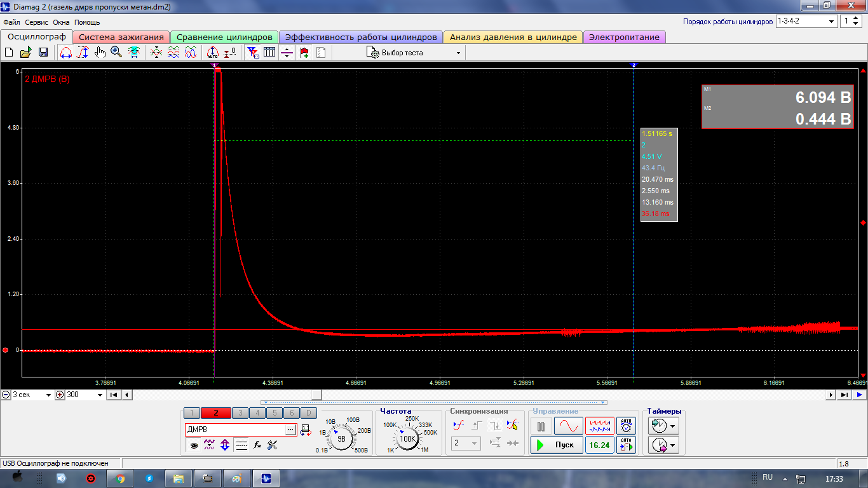Click the notes checklist icon in toolbar
868x488 pixels.
[x=321, y=53]
